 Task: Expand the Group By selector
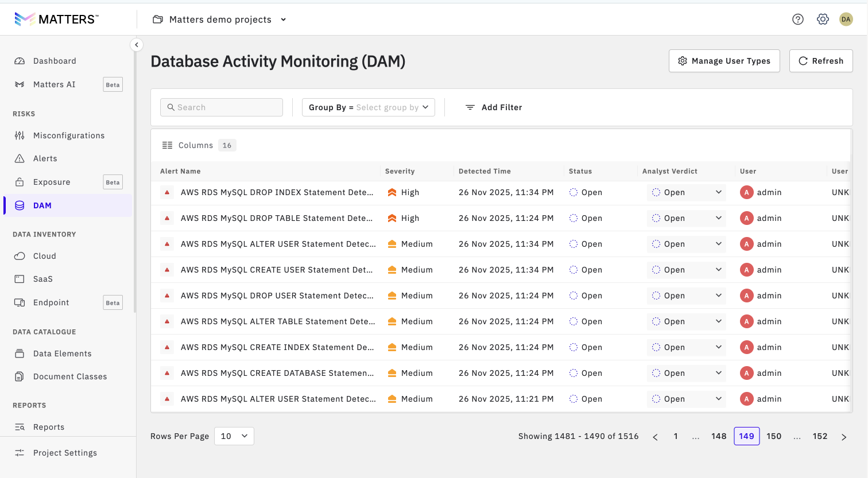[368, 107]
